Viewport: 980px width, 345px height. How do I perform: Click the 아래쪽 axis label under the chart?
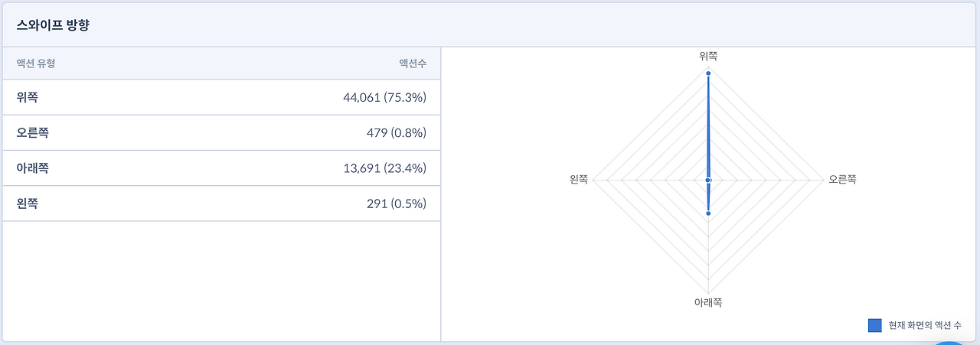point(708,303)
